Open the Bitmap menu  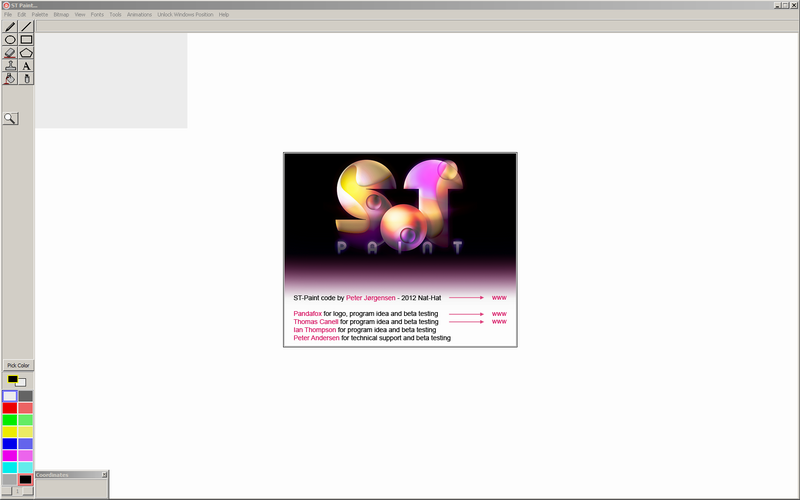(x=61, y=14)
